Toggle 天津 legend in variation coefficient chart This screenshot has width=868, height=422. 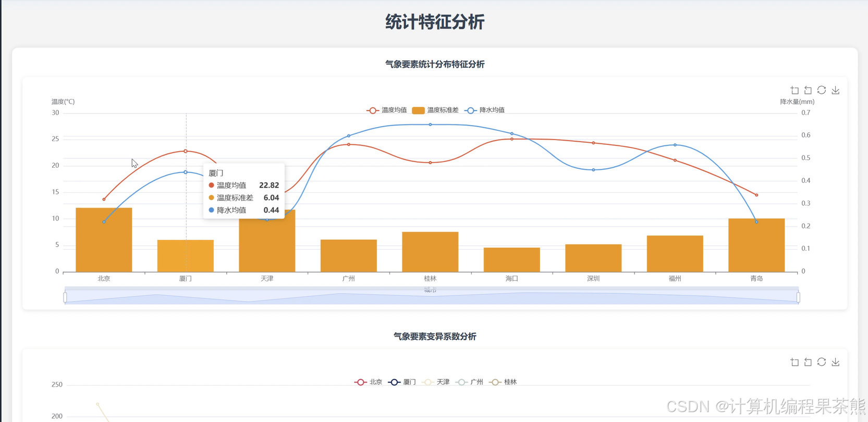click(x=436, y=382)
